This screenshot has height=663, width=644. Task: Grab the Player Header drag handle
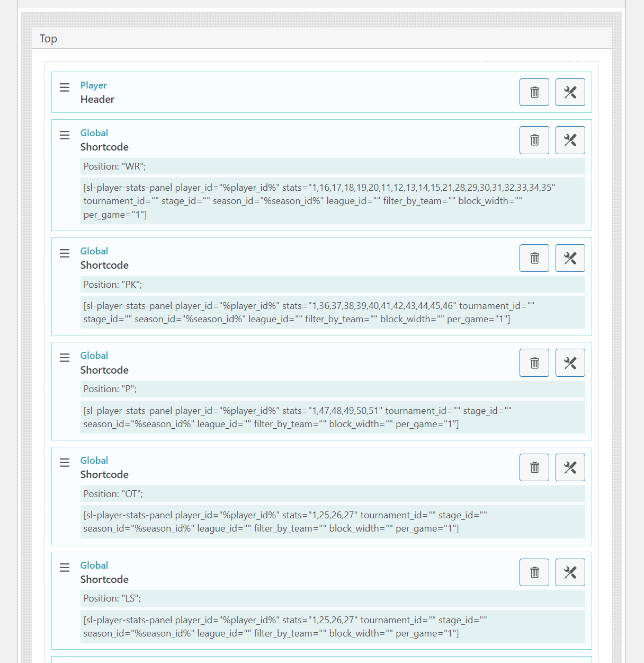click(x=65, y=87)
